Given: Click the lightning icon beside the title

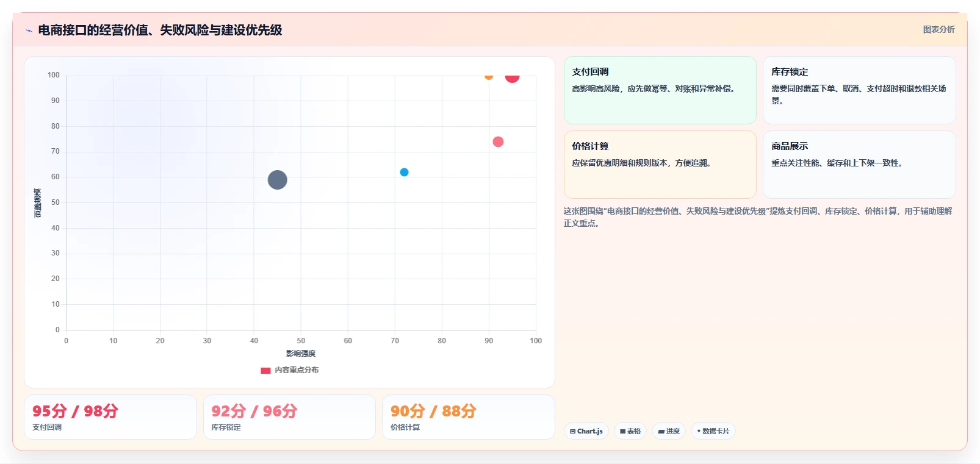Looking at the screenshot, I should tap(29, 30).
